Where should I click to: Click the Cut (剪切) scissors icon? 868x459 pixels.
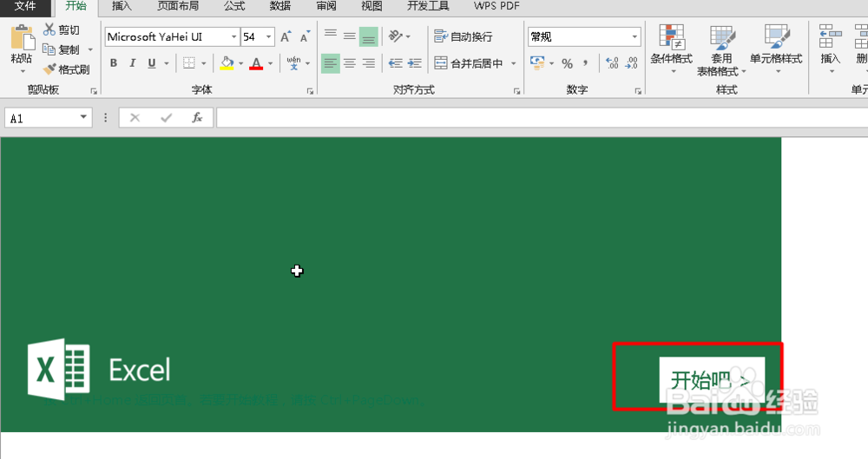tap(49, 30)
